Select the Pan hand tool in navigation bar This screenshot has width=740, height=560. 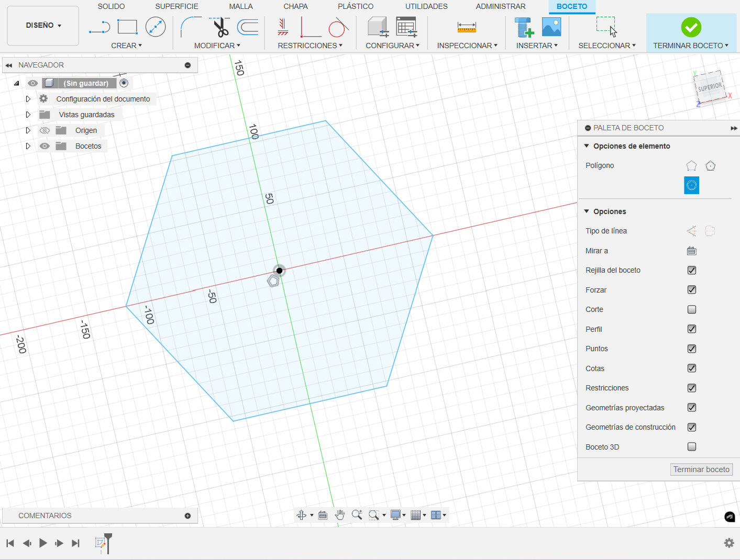pos(340,515)
